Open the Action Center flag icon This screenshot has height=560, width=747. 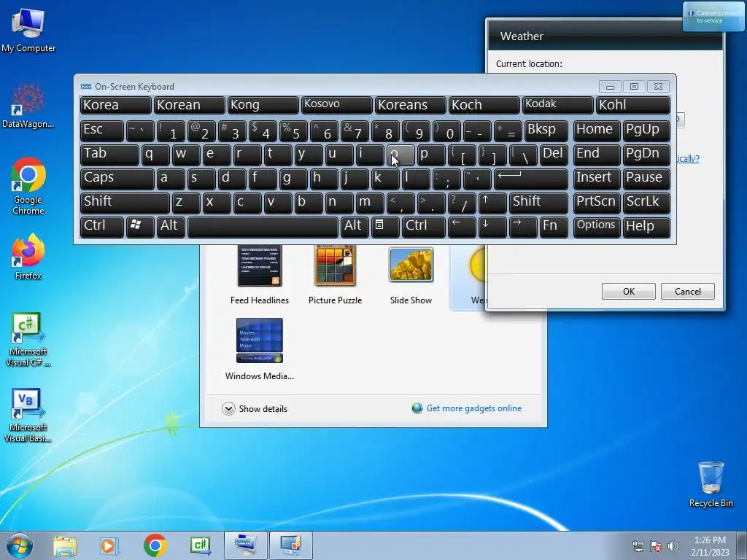[656, 546]
